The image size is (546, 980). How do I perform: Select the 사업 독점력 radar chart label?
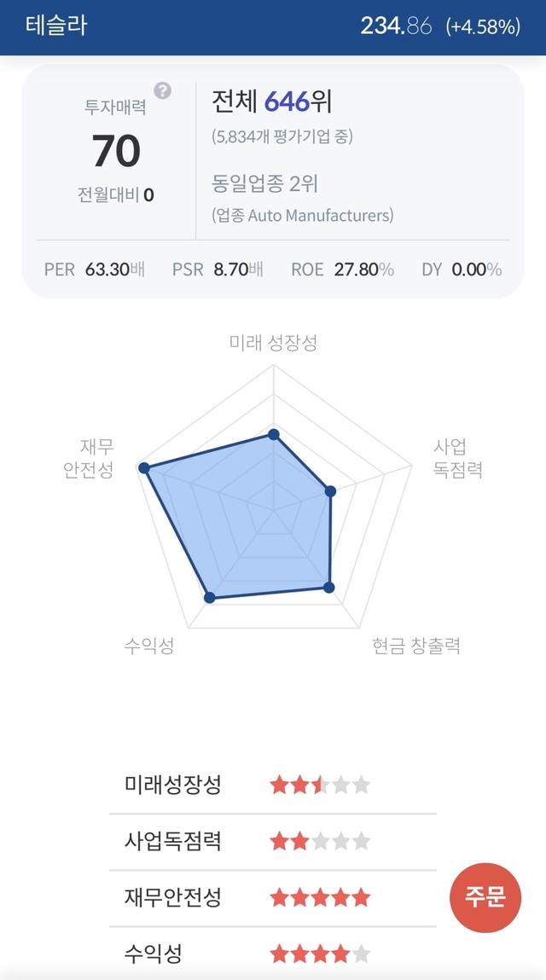click(457, 458)
